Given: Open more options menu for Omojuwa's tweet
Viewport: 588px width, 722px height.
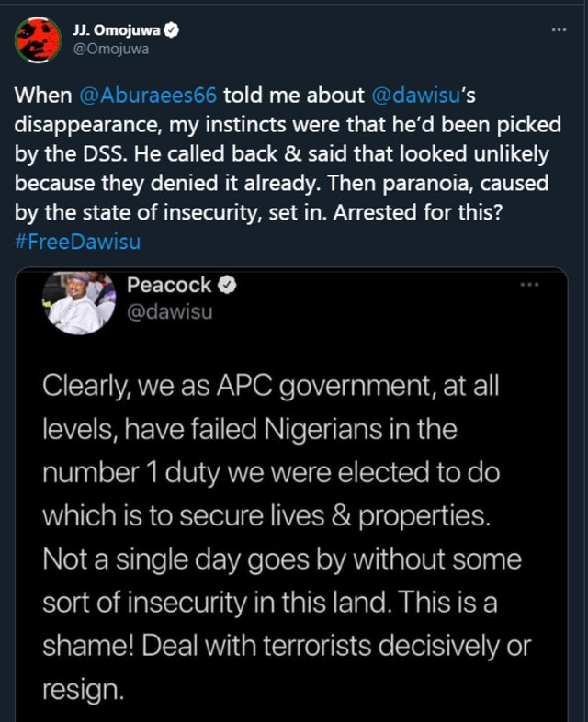Looking at the screenshot, I should coord(558,30).
